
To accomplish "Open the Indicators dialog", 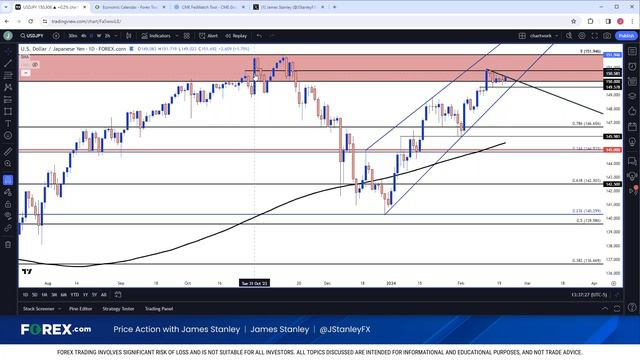I will point(156,36).
